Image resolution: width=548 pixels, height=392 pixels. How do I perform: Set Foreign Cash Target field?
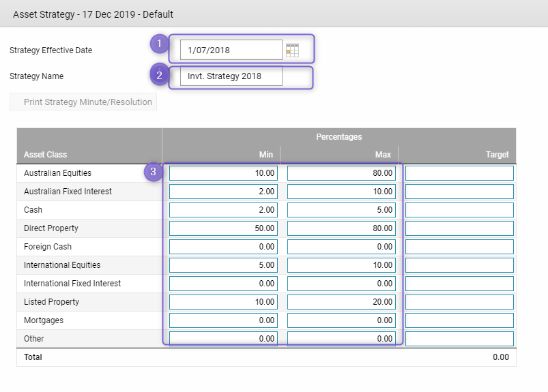click(x=459, y=247)
